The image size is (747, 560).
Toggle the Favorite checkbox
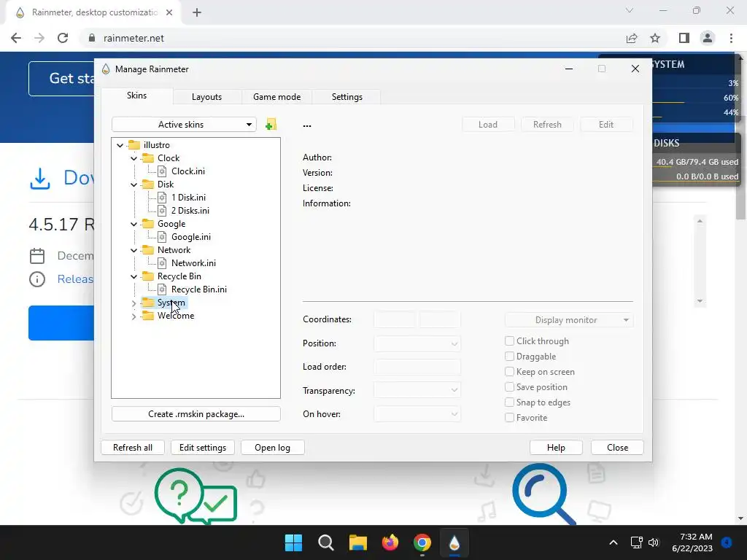509,418
